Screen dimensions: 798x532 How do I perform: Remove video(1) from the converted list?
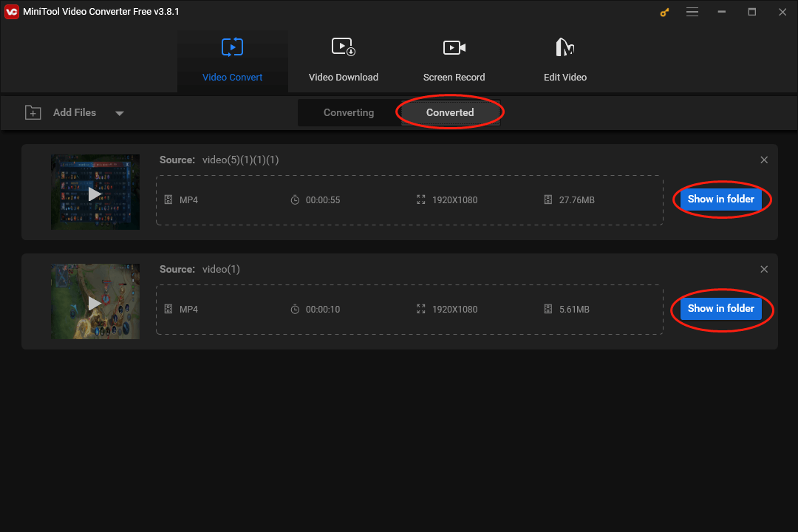click(764, 269)
